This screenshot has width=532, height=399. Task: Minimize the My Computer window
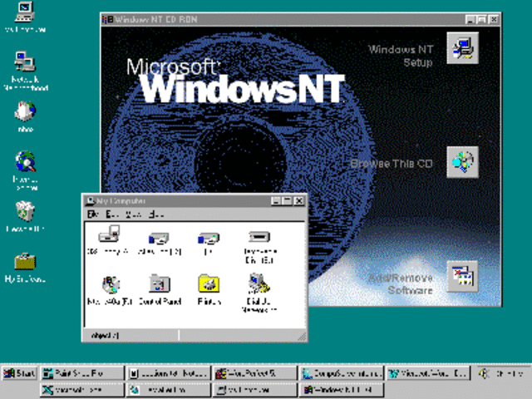(276, 201)
